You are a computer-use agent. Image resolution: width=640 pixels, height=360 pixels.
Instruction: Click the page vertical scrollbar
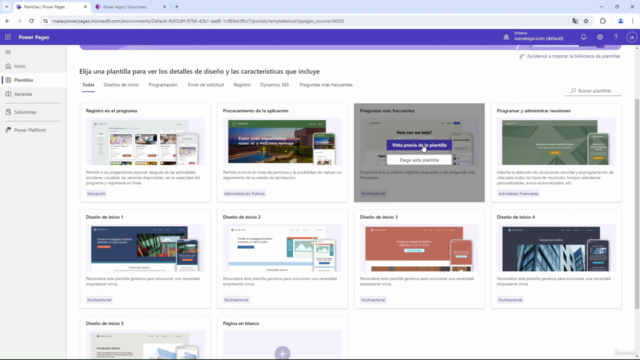[637, 203]
